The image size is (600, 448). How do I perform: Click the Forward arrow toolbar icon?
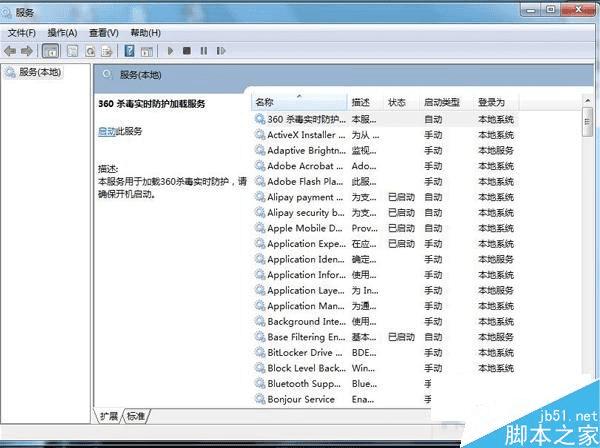tap(27, 51)
